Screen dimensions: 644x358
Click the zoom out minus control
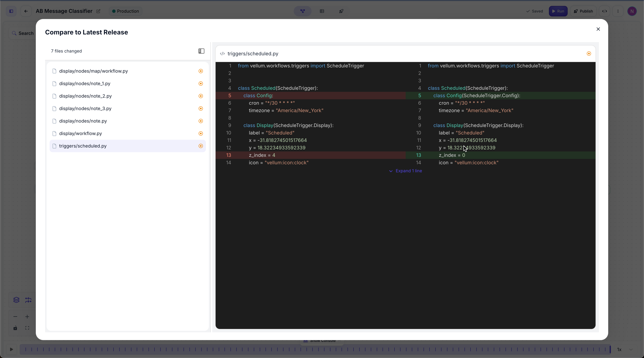pyautogui.click(x=15, y=317)
